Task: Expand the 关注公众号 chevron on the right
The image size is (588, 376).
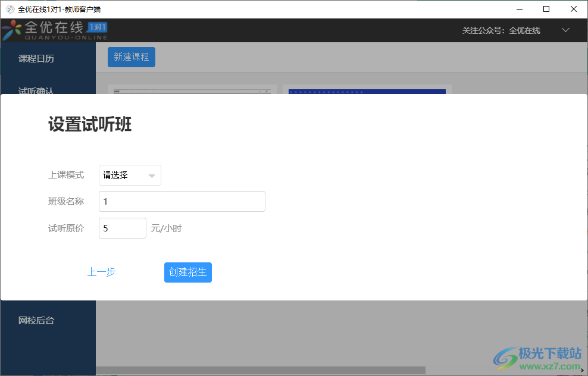Action: click(565, 29)
